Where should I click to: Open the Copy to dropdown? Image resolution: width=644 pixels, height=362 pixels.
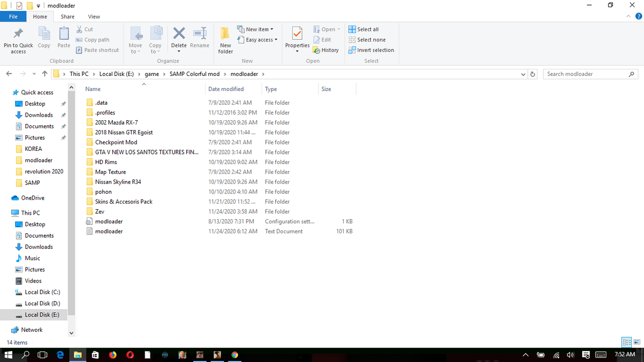[155, 40]
